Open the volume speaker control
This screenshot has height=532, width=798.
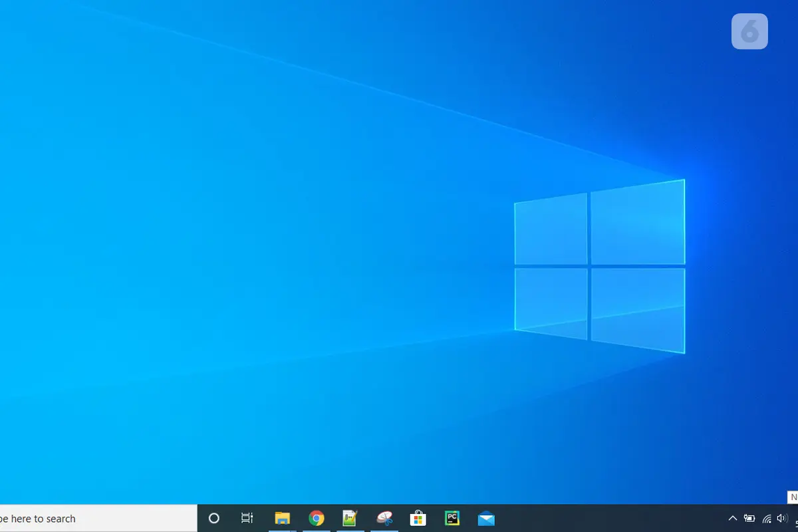pos(782,519)
